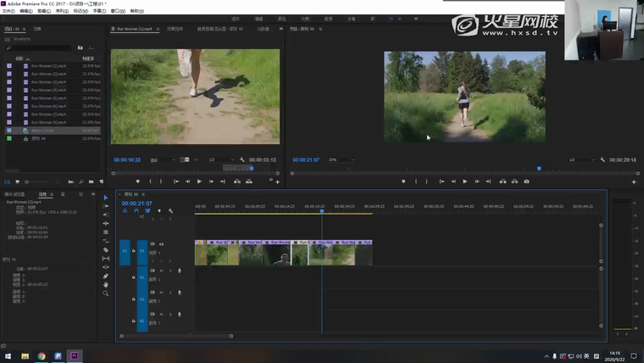Viewport: 644px width, 363px height.
Task: Toggle V1 track output eye icon
Action: 161,244
